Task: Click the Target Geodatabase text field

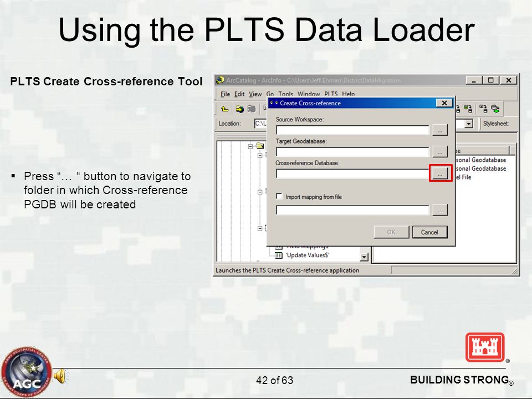Action: (x=352, y=152)
